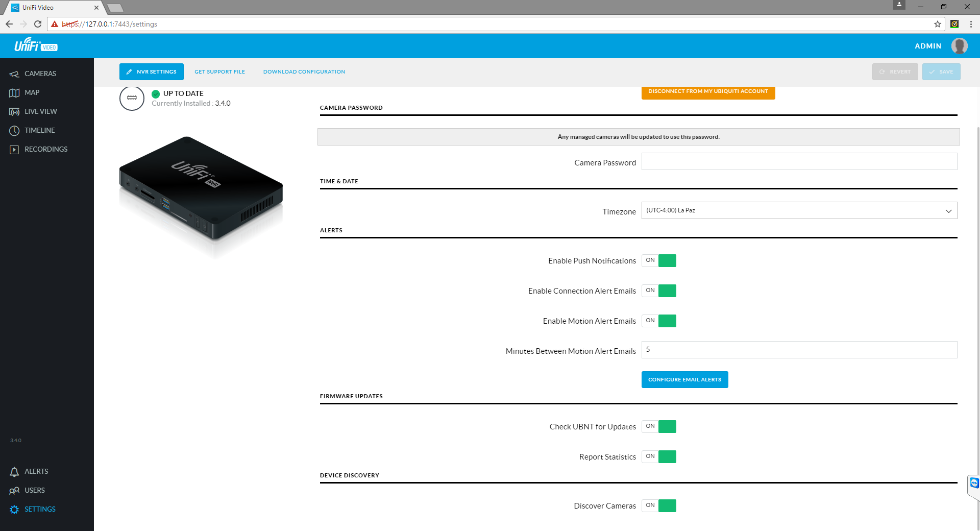980x531 pixels.
Task: Open the admin user avatar
Action: tap(959, 46)
